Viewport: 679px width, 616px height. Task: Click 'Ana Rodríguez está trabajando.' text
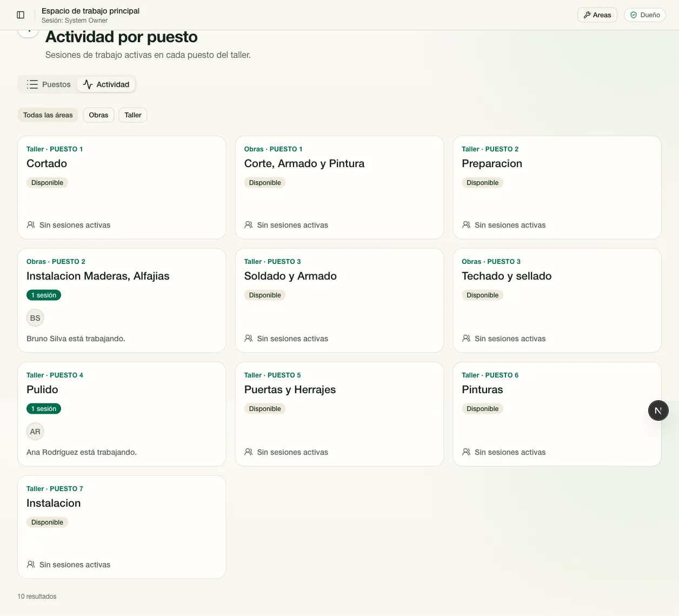tap(82, 452)
